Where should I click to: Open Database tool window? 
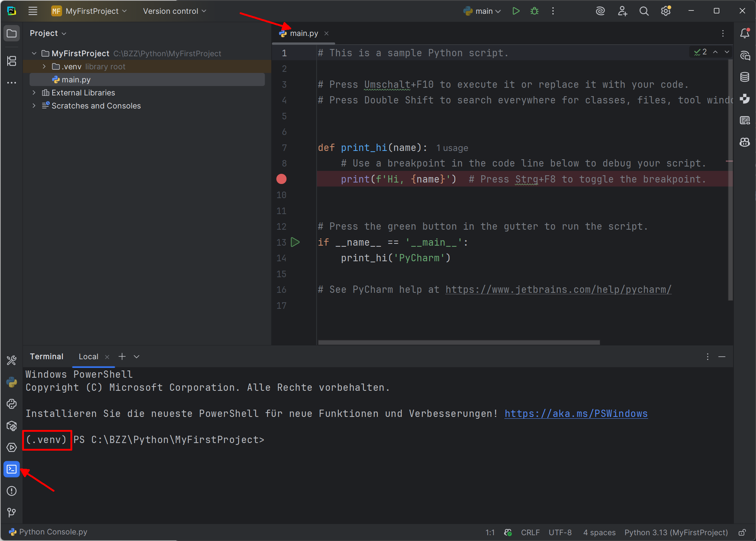(745, 77)
